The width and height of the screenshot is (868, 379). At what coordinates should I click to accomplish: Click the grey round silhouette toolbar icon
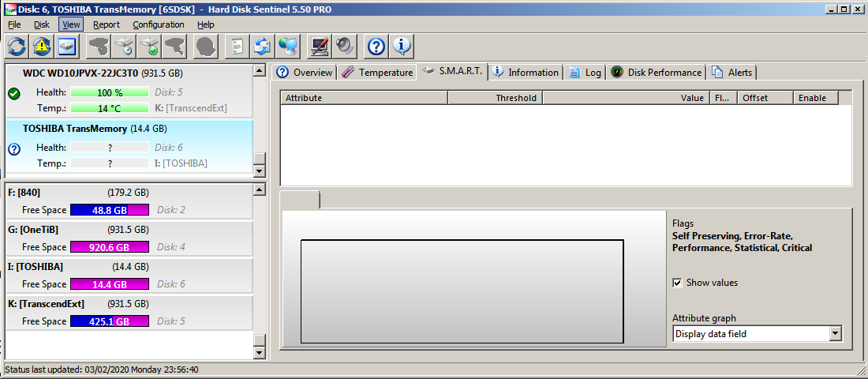point(205,46)
